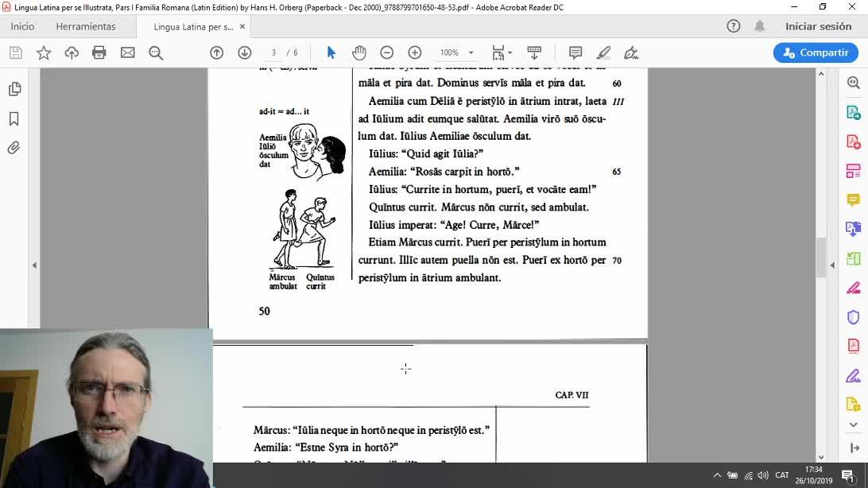868x488 pixels.
Task: Select the Lingua Latina document tab
Action: 193,26
